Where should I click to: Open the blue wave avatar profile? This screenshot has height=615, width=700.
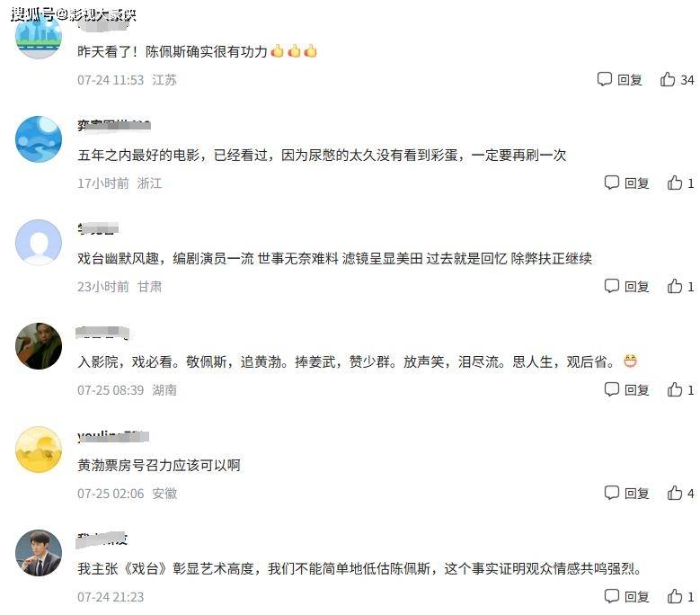click(x=39, y=138)
